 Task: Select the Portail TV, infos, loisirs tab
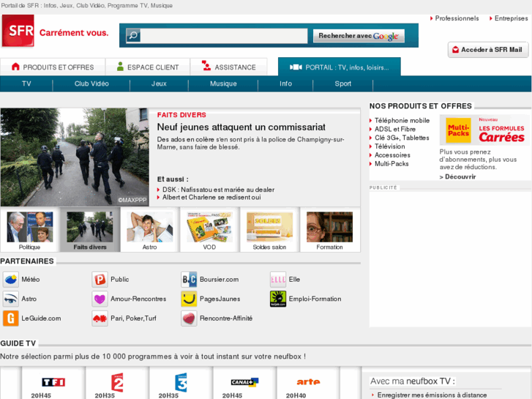pyautogui.click(x=340, y=67)
